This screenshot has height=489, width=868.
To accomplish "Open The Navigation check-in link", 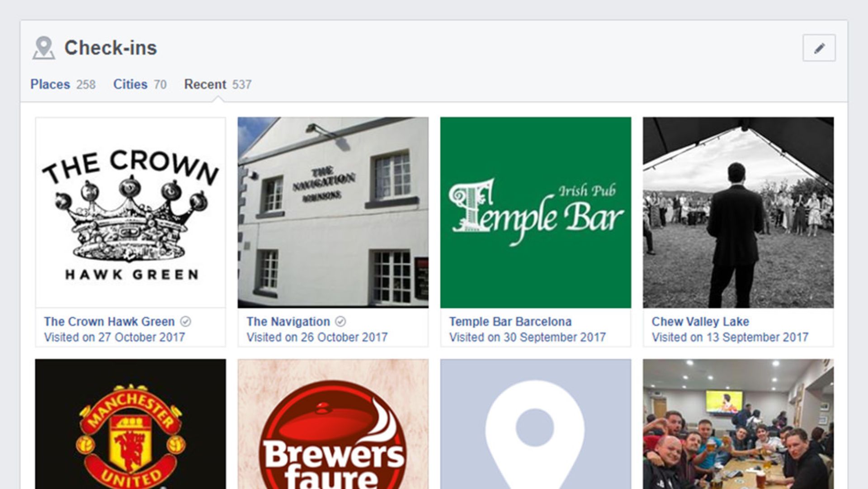I will pyautogui.click(x=288, y=322).
